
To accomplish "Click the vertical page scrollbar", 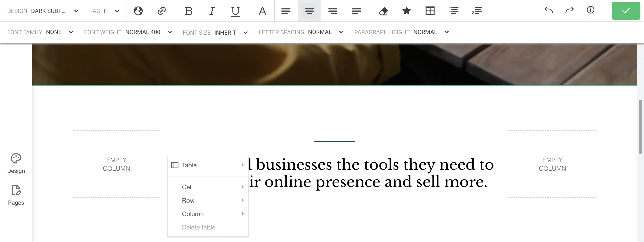I will [640, 127].
